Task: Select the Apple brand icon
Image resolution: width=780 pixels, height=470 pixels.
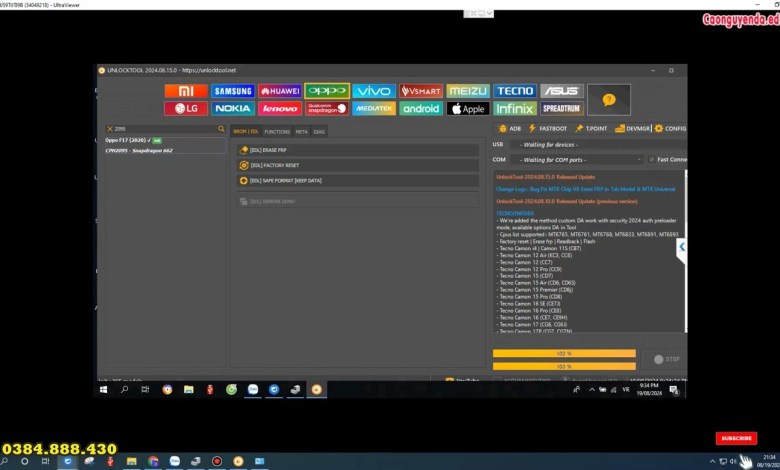Action: (x=467, y=108)
